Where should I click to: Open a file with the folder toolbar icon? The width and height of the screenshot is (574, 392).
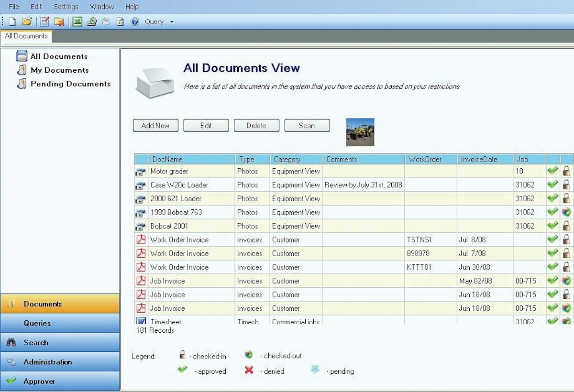click(x=26, y=22)
